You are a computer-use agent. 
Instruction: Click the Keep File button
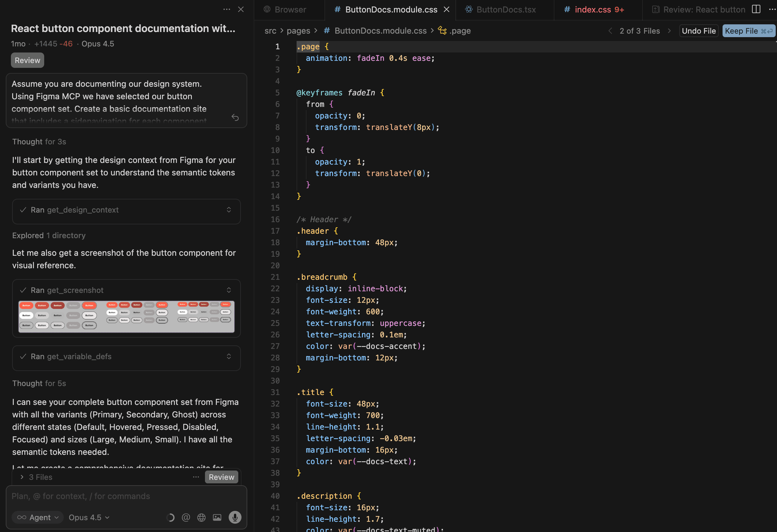coord(748,31)
